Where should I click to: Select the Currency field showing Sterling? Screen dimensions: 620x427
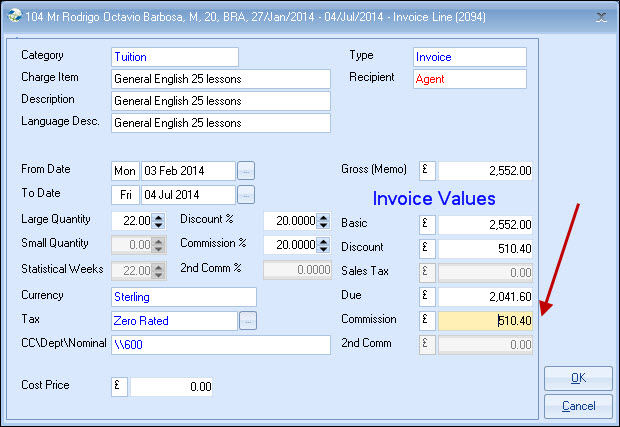pyautogui.click(x=184, y=297)
